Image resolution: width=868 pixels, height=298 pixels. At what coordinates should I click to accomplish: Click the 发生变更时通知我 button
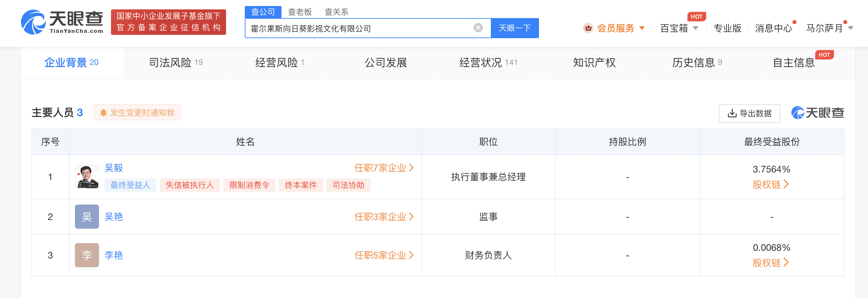[x=137, y=113]
